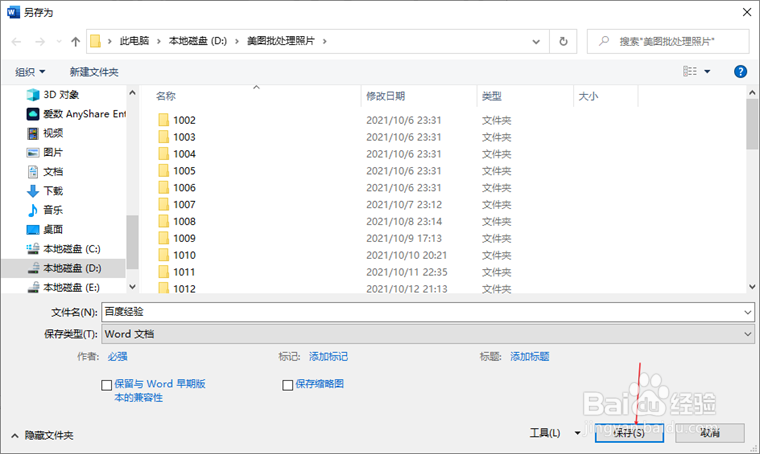The height and width of the screenshot is (454, 760).
Task: Open 桌面 in navigation pane
Action: pyautogui.click(x=45, y=229)
